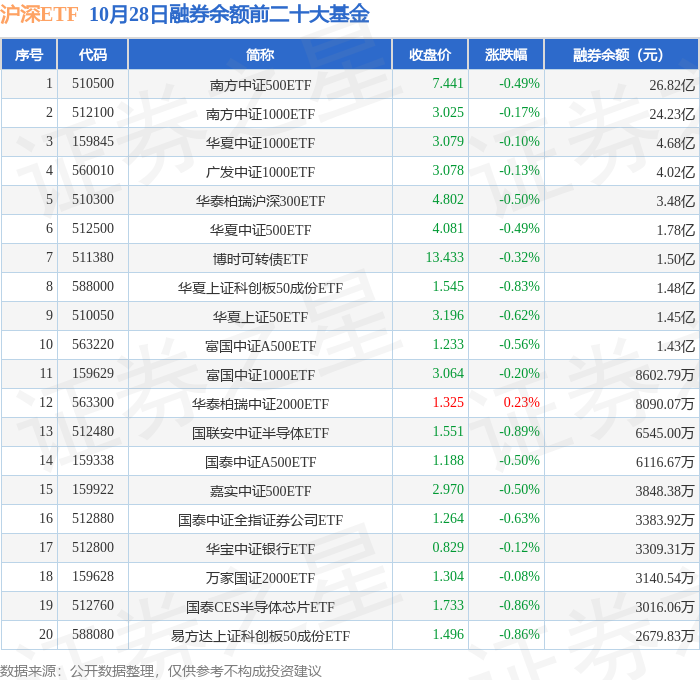Screen dimensions: 700x680
Task: Click the red closing price 1.325
Action: click(x=448, y=403)
